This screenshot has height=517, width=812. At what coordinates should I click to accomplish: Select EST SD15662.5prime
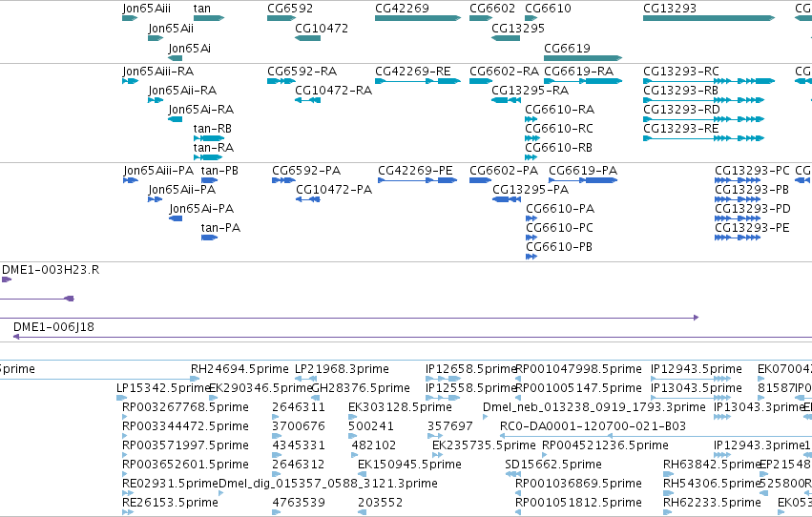click(512, 475)
